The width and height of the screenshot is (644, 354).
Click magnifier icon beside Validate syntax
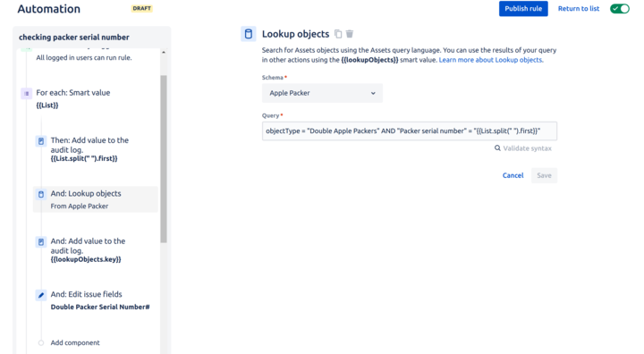click(497, 147)
